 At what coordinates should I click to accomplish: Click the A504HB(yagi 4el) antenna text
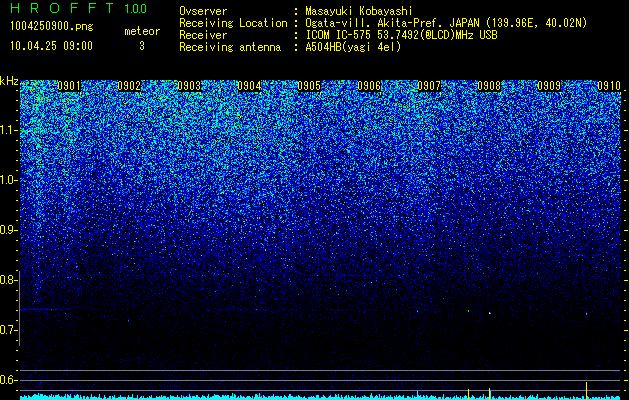[x=353, y=47]
